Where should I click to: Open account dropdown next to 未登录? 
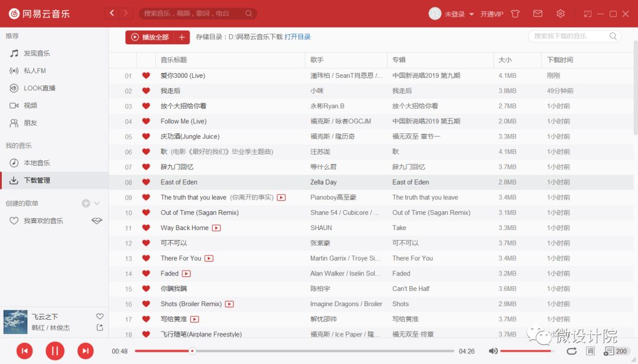click(x=471, y=14)
